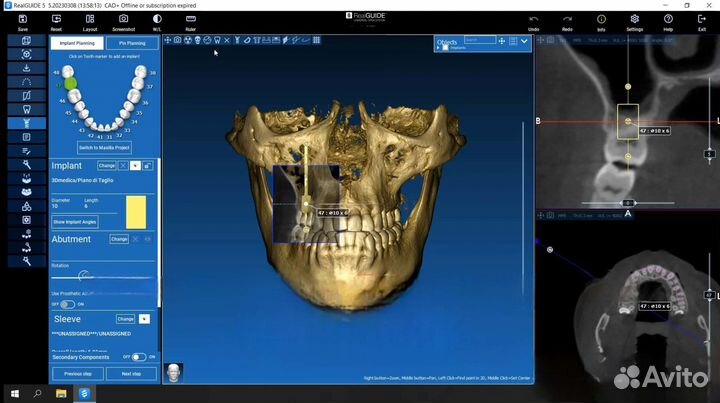Switch to Implant Planning tab
Image resolution: width=720 pixels, height=403 pixels.
77,43
